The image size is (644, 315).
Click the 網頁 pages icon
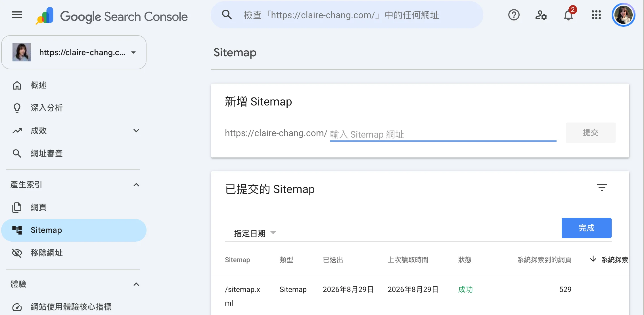(17, 208)
